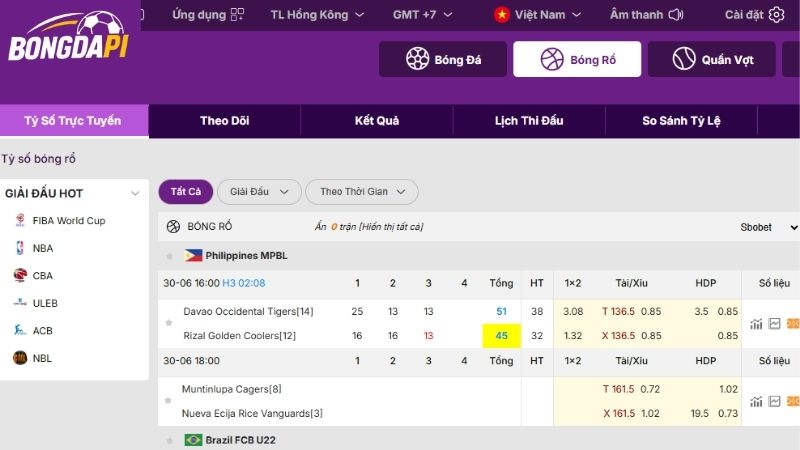The image size is (800, 450).
Task: Favorite the Philippines MPBL league star
Action: 169,256
